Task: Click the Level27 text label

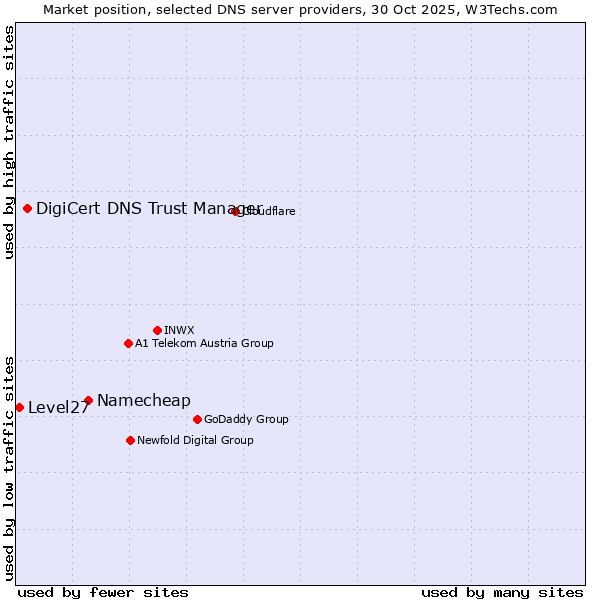Action: click(59, 407)
